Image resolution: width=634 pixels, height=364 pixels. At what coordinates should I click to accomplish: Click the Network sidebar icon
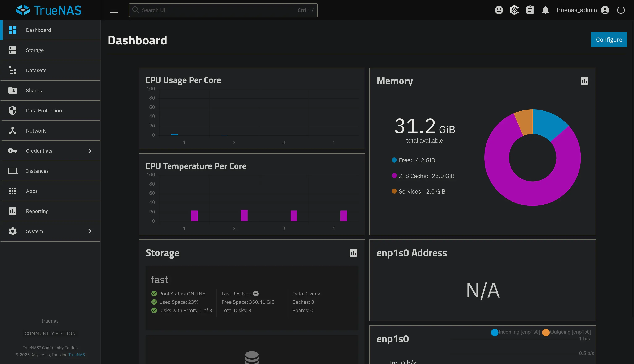tap(13, 130)
